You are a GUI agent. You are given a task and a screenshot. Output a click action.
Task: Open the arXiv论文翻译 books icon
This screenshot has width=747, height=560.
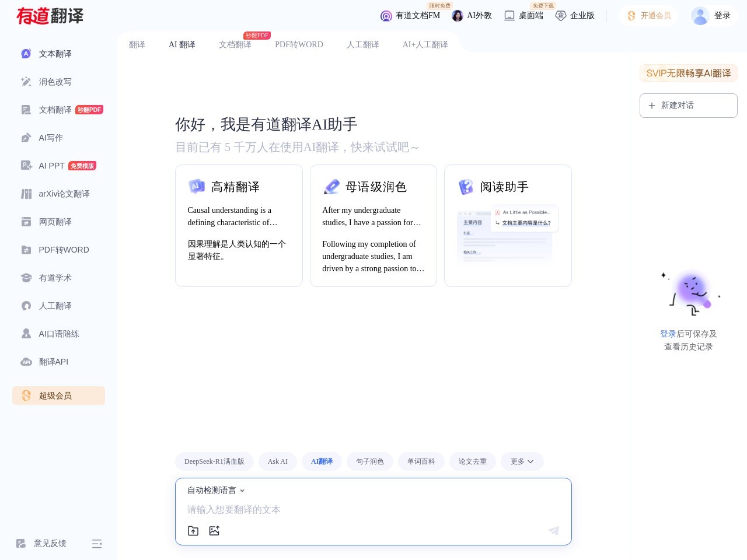point(26,194)
